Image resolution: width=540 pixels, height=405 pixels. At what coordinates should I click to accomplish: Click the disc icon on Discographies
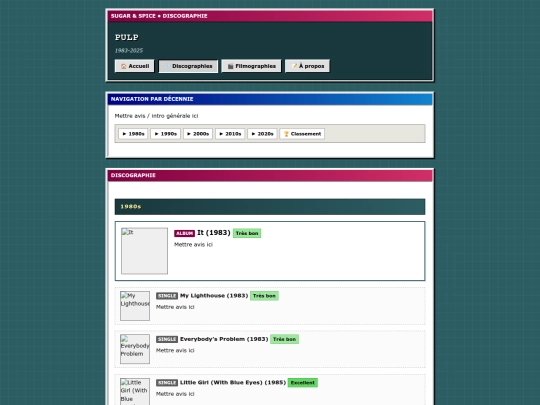pos(167,66)
